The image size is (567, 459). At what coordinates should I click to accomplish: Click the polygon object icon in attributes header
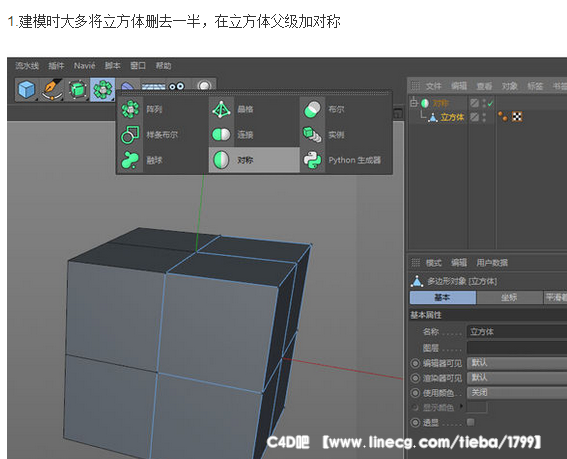click(417, 281)
